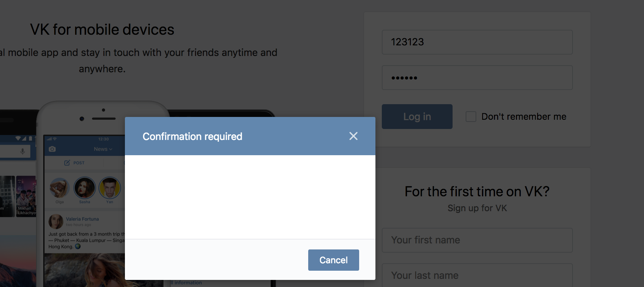The width and height of the screenshot is (644, 287).
Task: Select the POST compose pencil icon
Action: [68, 163]
